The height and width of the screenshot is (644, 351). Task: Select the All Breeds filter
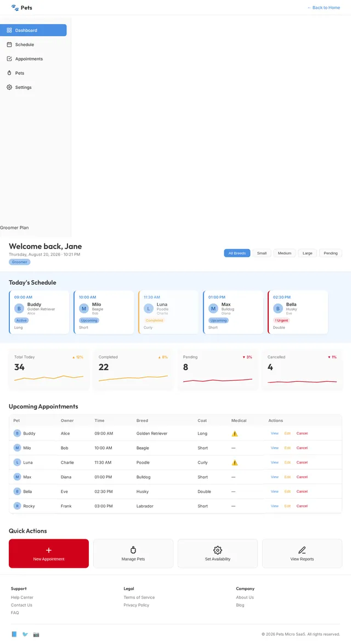tap(237, 253)
